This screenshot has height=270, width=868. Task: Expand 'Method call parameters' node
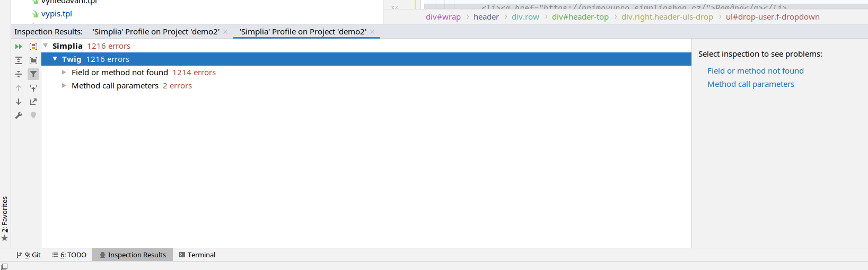coord(64,86)
